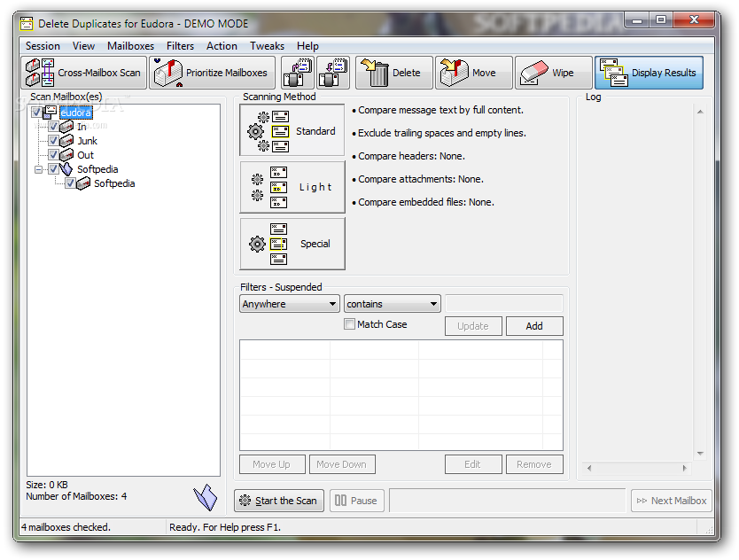
Task: Open Display Results from the toolbar
Action: point(649,73)
